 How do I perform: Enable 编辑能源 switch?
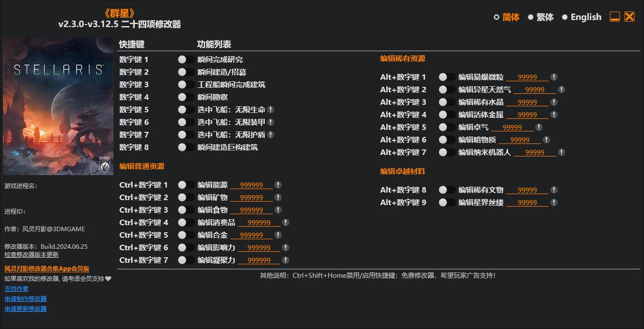186,185
